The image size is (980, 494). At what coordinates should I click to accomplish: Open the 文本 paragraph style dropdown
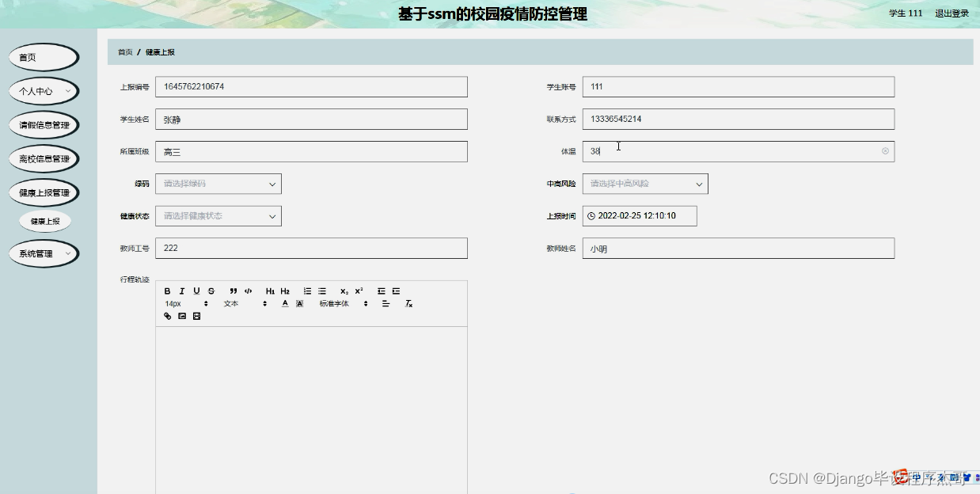(x=245, y=304)
